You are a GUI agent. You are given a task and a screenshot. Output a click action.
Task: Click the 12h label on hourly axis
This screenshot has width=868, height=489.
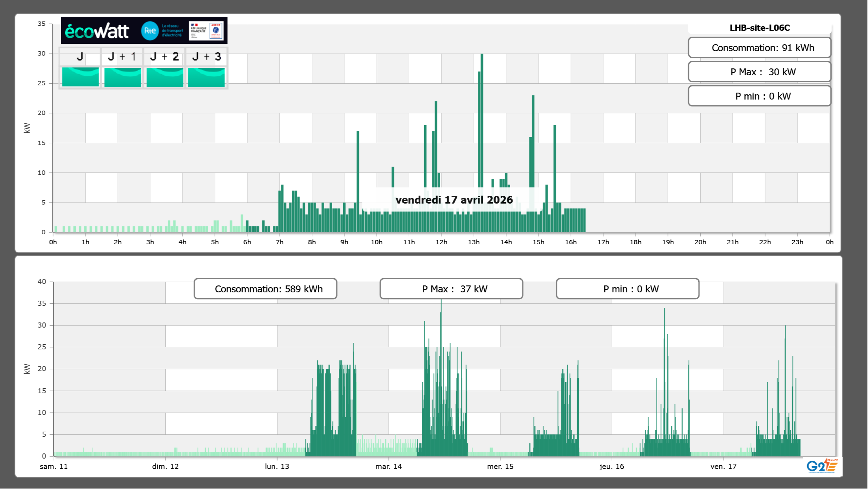click(x=441, y=242)
